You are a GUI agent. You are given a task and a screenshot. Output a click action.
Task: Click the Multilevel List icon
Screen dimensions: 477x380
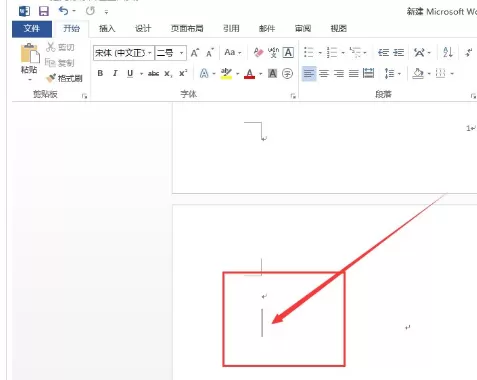click(x=355, y=52)
